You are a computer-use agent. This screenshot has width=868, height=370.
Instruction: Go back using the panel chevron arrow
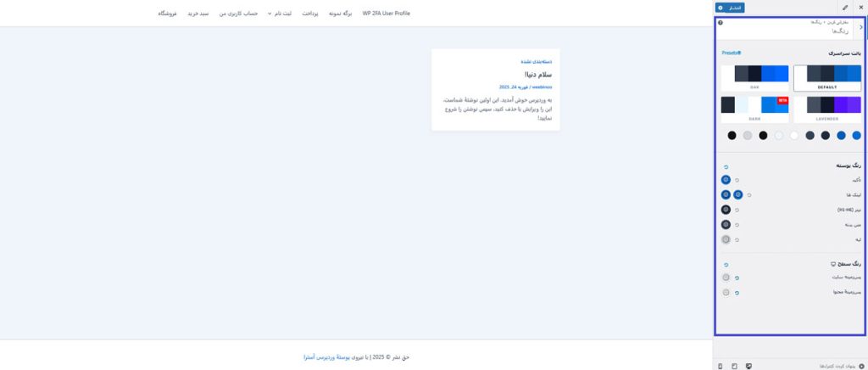pyautogui.click(x=861, y=27)
